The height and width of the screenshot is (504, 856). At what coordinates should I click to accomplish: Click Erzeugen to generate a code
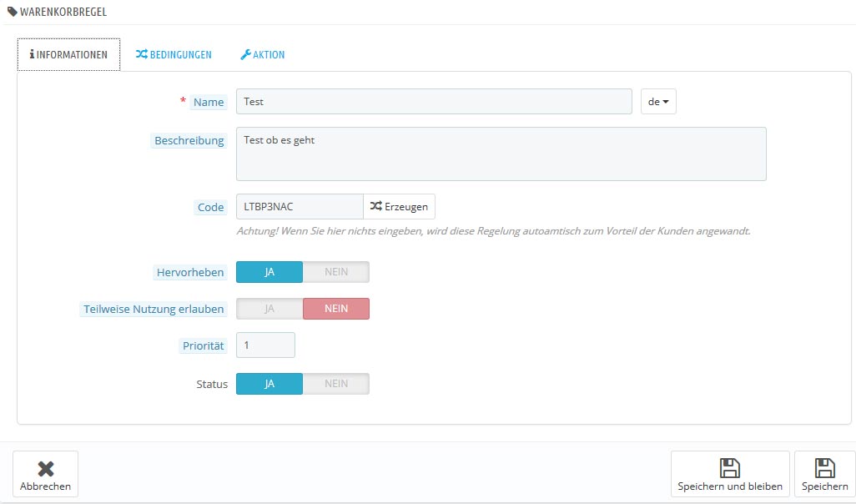coord(399,206)
